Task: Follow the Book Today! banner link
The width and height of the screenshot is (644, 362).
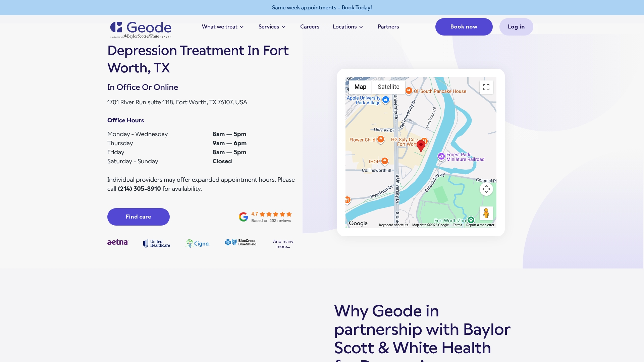Action: click(x=357, y=7)
